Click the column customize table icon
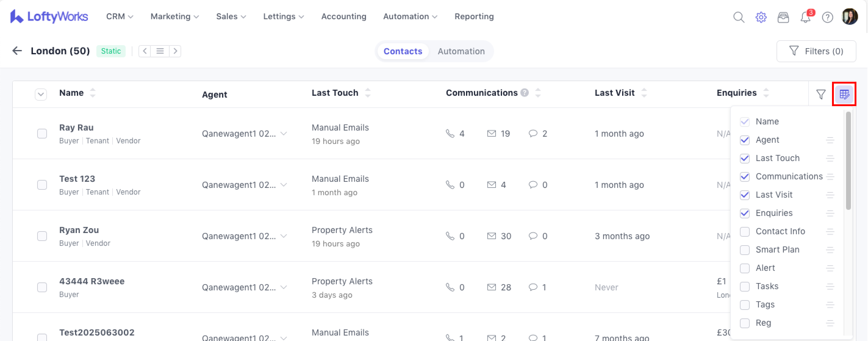The height and width of the screenshot is (341, 868). click(x=844, y=94)
